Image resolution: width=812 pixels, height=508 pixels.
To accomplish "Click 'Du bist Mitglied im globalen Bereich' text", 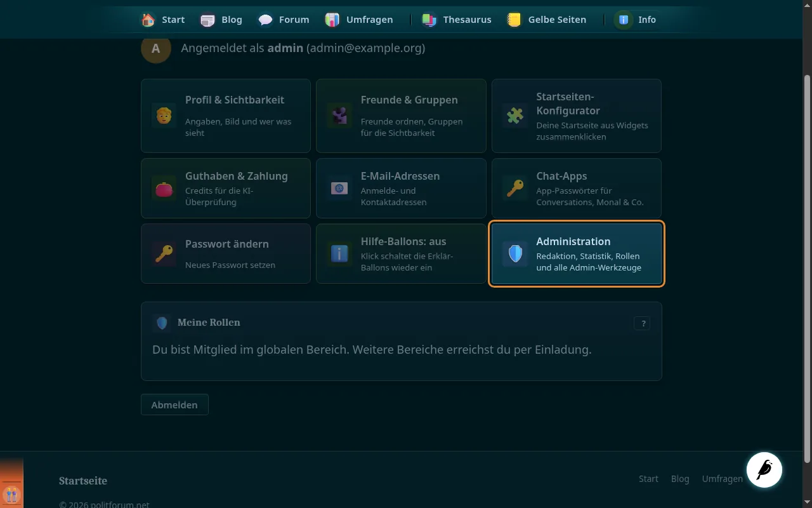I will (x=251, y=350).
